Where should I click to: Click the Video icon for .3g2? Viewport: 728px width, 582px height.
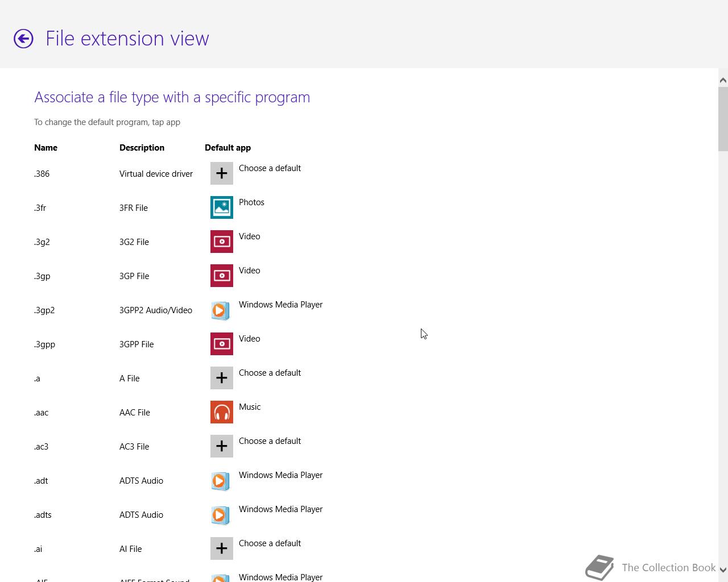click(222, 242)
